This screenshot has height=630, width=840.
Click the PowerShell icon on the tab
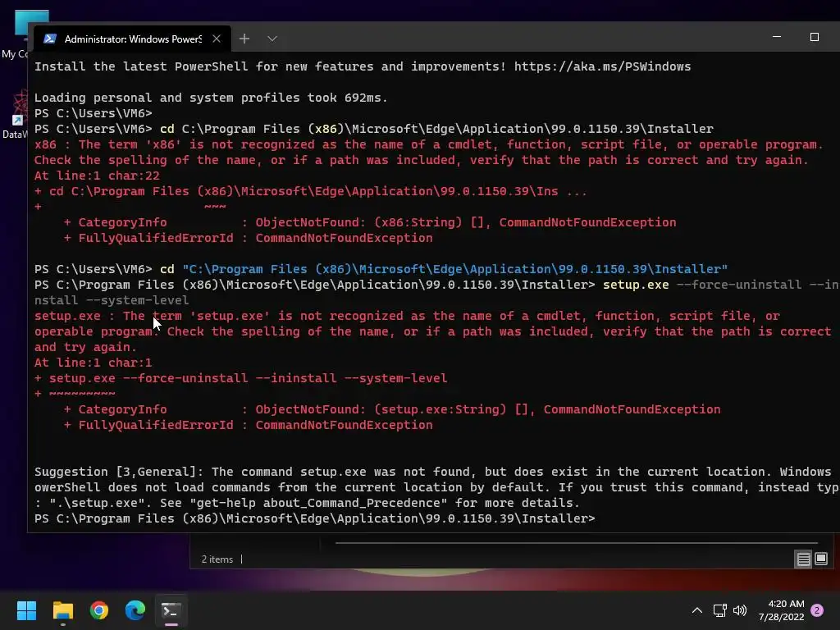pyautogui.click(x=50, y=39)
